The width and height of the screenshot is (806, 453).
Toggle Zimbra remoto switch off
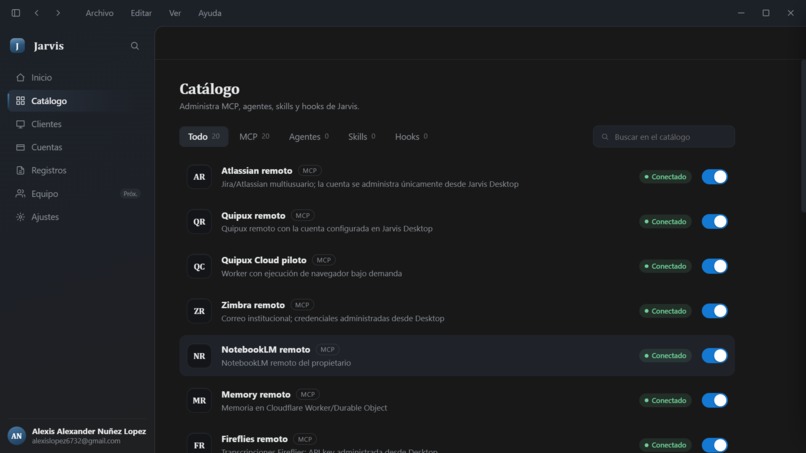(x=715, y=311)
